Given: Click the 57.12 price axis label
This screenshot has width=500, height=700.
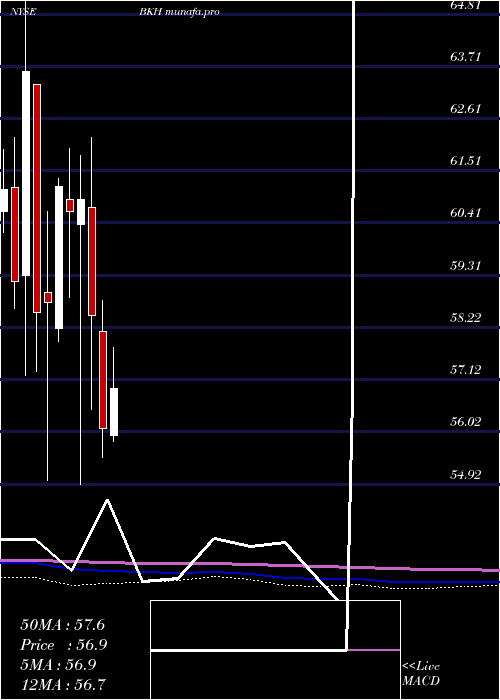Looking at the screenshot, I should pos(466,369).
